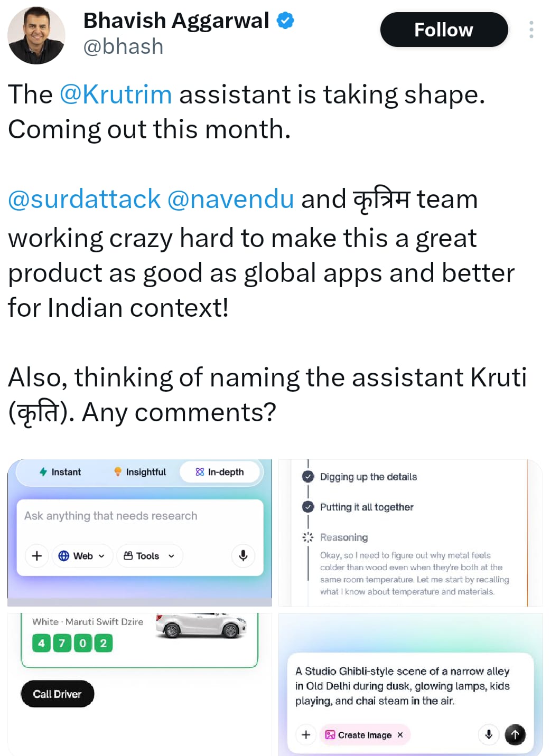Remove the Create Image chip
This screenshot has height=756, width=560.
click(400, 734)
